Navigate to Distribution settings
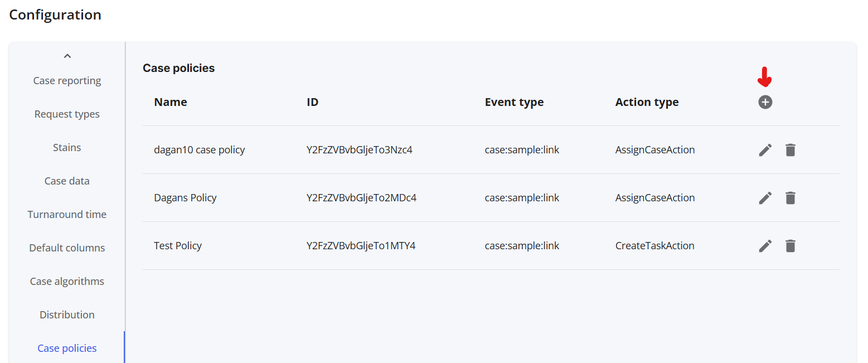 pyautogui.click(x=67, y=315)
